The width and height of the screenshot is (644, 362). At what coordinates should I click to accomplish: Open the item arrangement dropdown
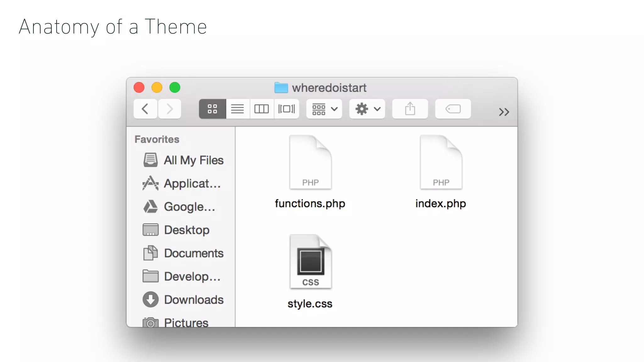coord(324,109)
